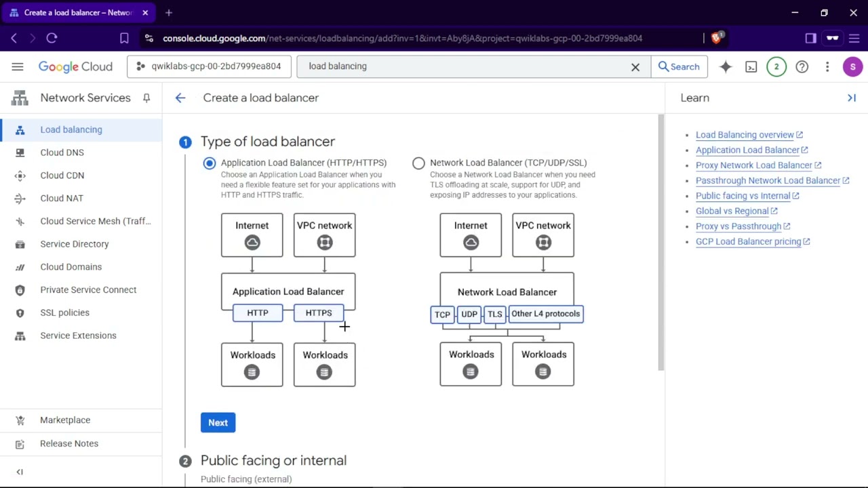868x488 pixels.
Task: Collapse the Learn panel
Action: (852, 98)
